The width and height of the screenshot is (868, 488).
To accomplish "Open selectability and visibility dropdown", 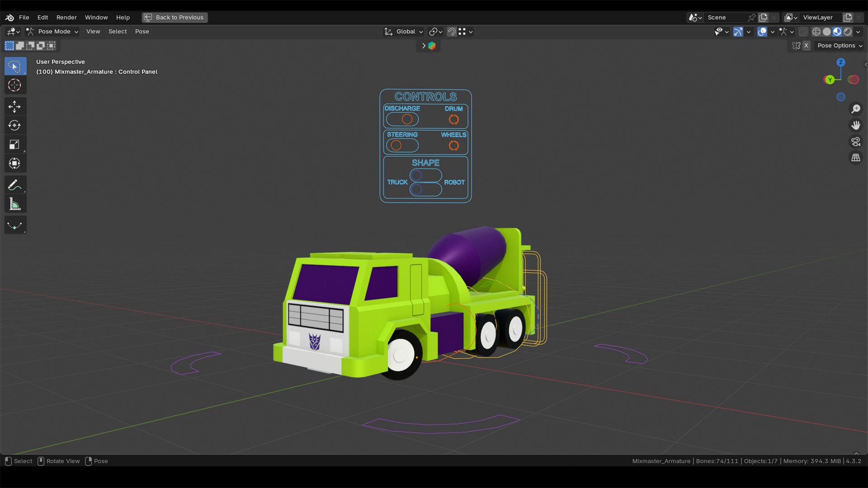I will pyautogui.click(x=721, y=32).
